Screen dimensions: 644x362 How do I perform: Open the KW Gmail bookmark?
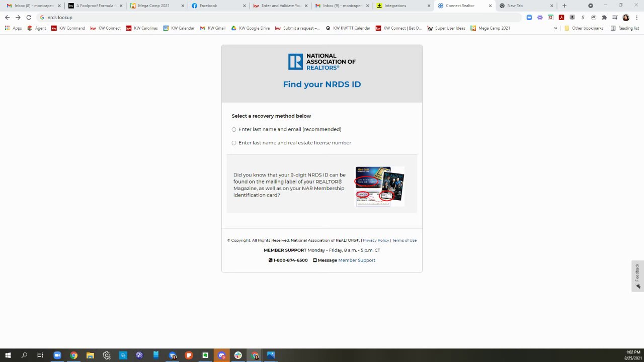(x=213, y=28)
